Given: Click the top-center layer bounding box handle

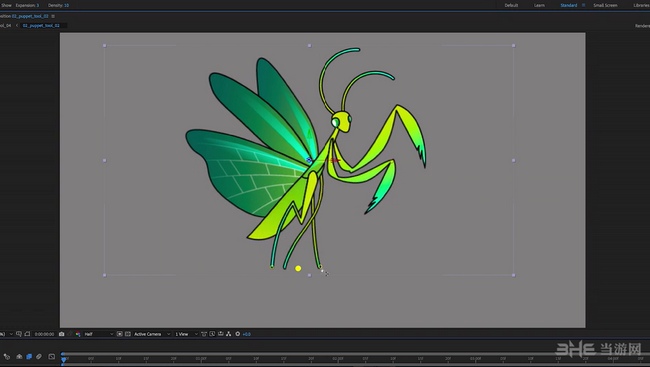Looking at the screenshot, I should point(309,46).
